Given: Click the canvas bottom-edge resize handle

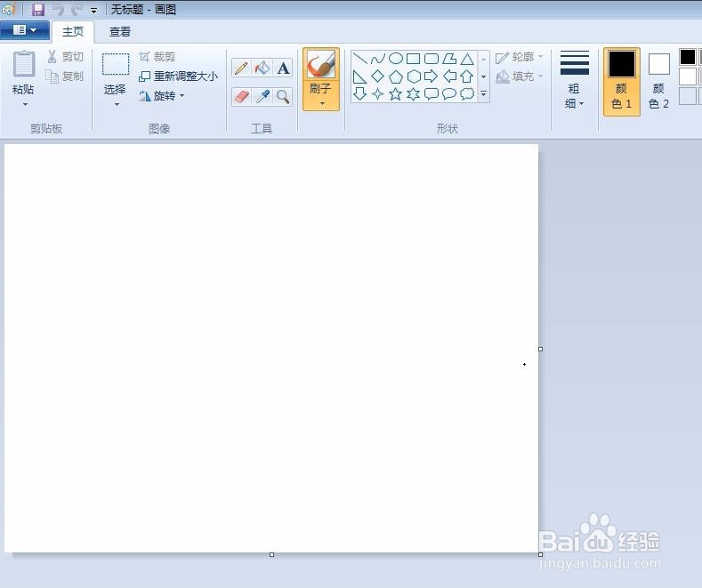Looking at the screenshot, I should click(x=271, y=555).
